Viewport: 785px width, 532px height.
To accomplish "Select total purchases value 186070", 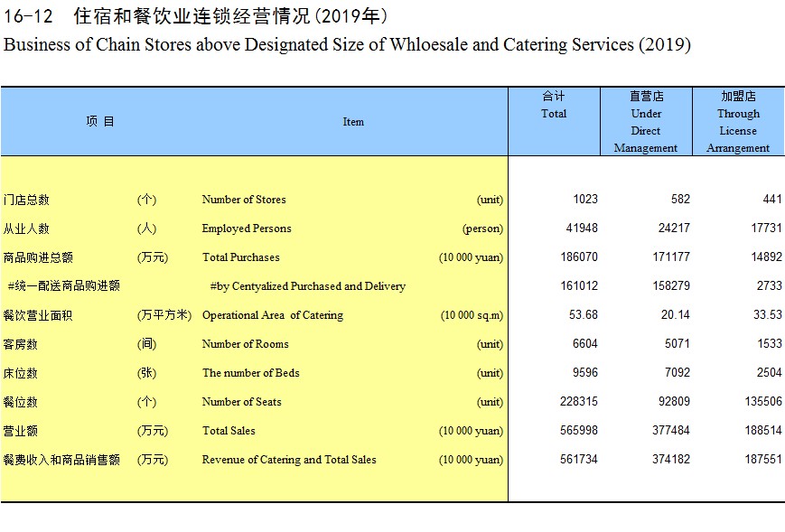I will tap(579, 257).
